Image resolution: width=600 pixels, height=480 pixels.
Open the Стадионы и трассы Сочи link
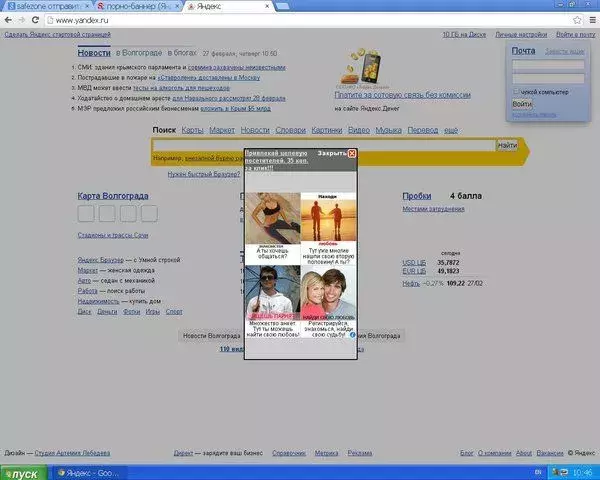tap(113, 235)
